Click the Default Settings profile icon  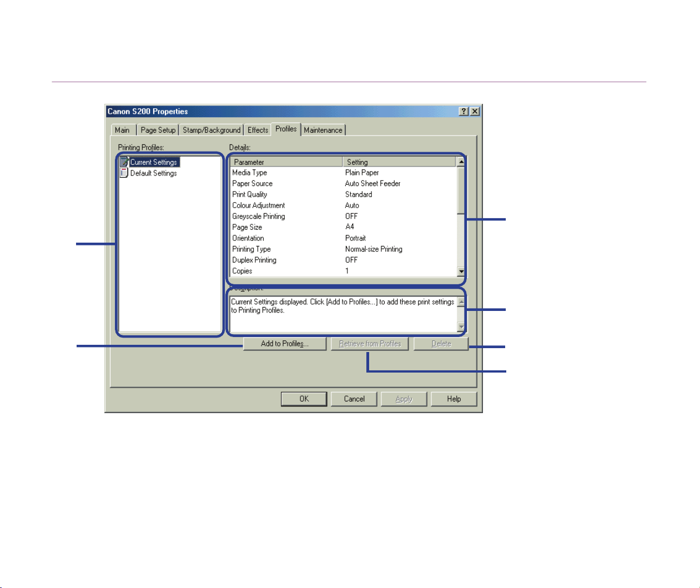tap(124, 173)
